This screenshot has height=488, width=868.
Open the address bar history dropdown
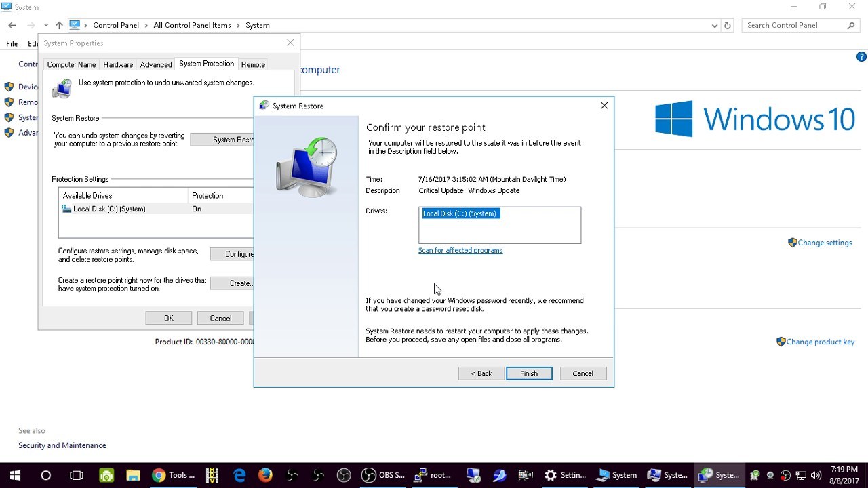(715, 26)
